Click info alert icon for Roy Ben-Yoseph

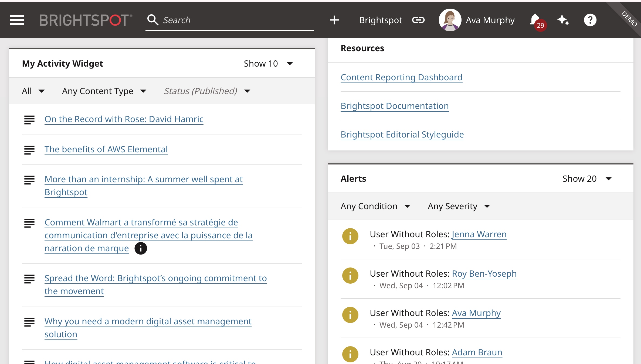pos(350,276)
